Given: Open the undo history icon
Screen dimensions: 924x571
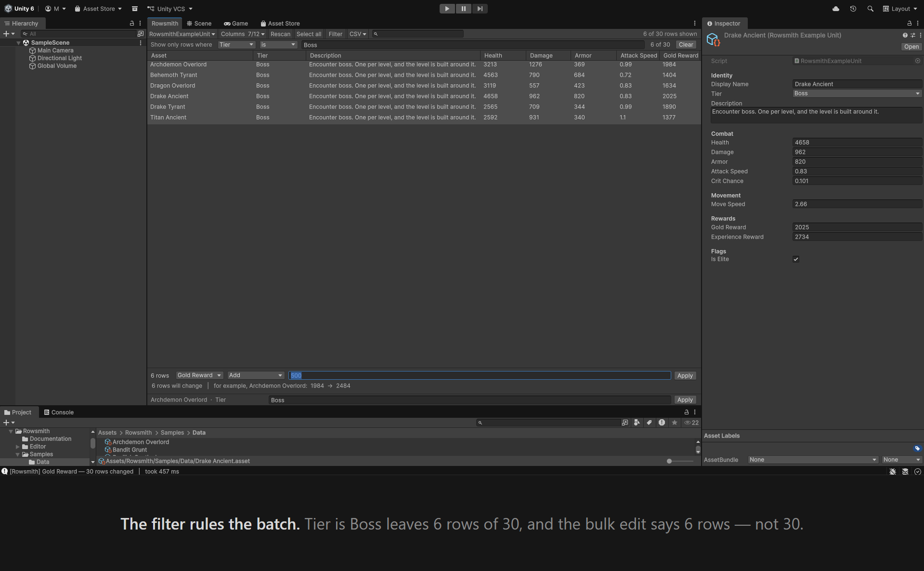Looking at the screenshot, I should (853, 9).
